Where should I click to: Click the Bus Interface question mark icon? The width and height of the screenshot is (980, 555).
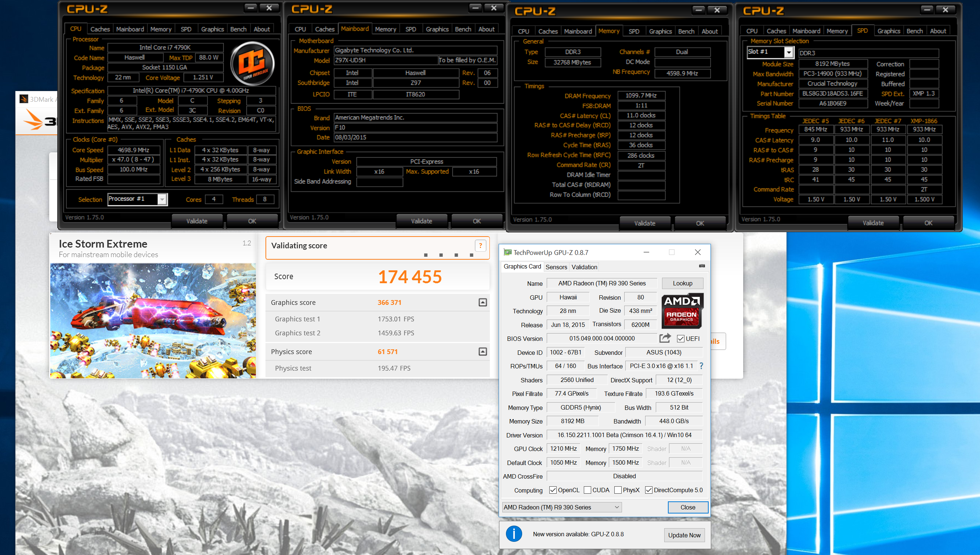[x=701, y=366]
